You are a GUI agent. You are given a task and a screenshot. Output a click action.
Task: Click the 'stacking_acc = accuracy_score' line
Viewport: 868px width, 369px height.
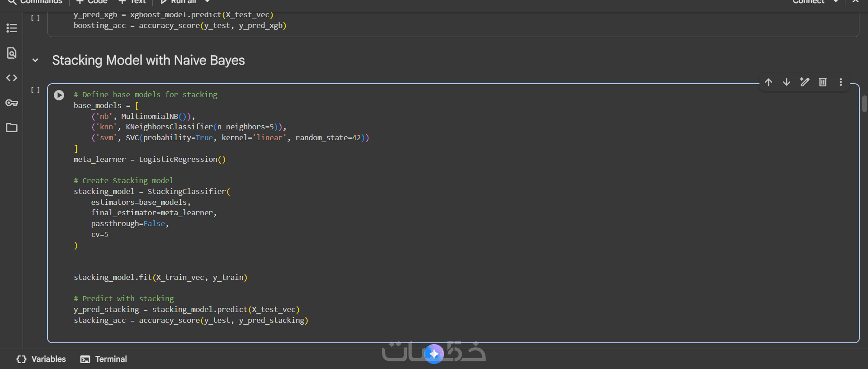tap(191, 320)
